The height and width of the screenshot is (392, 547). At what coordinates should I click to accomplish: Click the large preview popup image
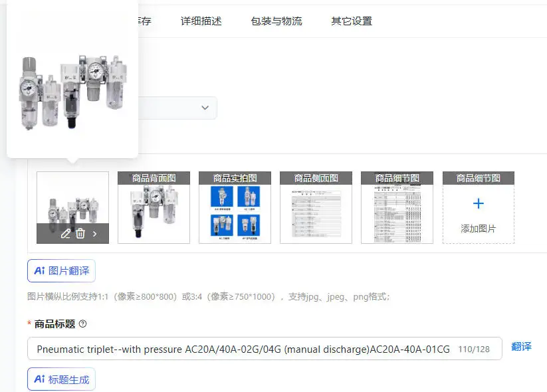click(72, 92)
